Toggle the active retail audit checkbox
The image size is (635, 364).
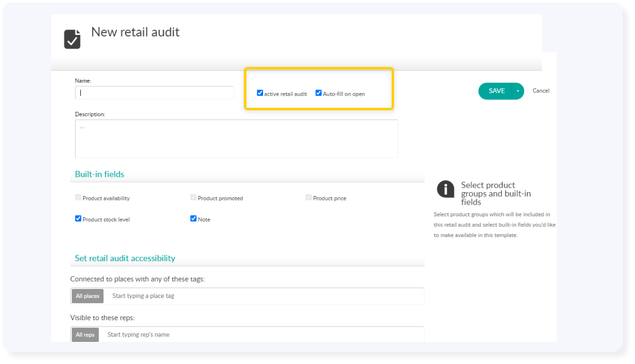260,93
